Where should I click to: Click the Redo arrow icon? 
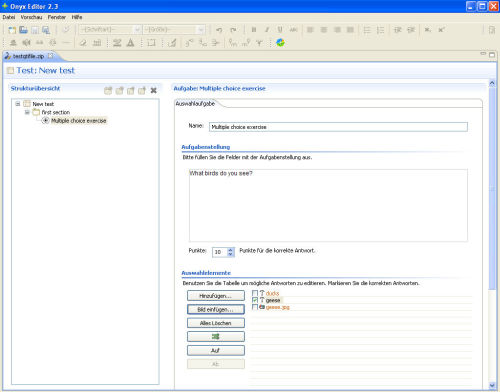(x=233, y=30)
